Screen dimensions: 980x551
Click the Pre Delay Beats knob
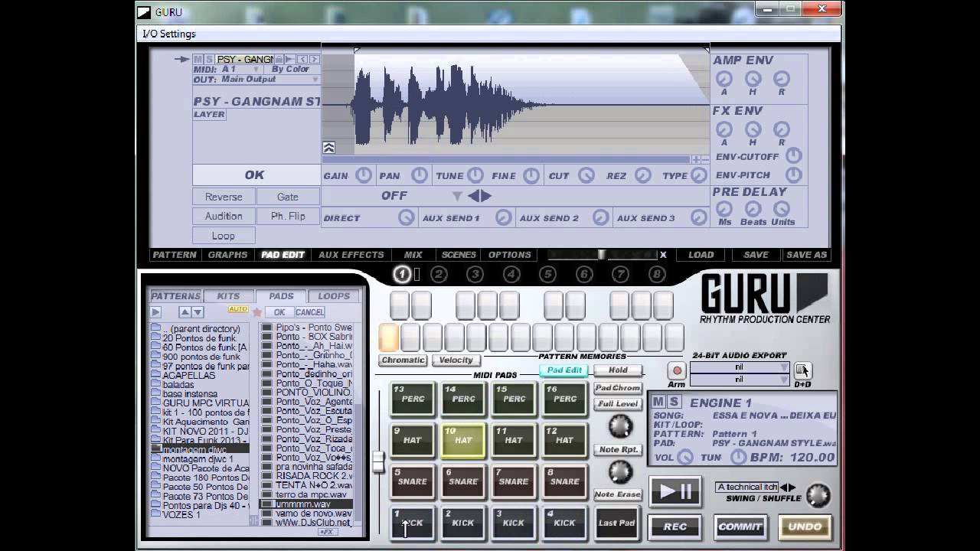753,209
